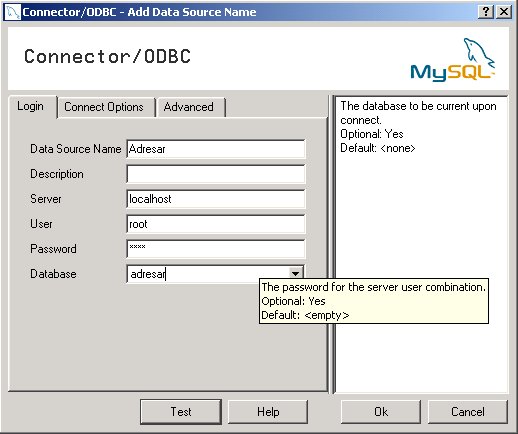
Task: Click the Database combo box text adresar
Action: [148, 274]
